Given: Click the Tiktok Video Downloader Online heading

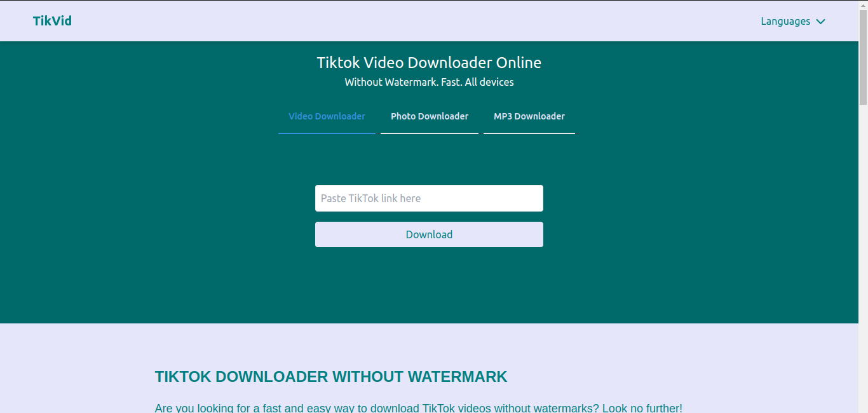Looking at the screenshot, I should point(429,62).
